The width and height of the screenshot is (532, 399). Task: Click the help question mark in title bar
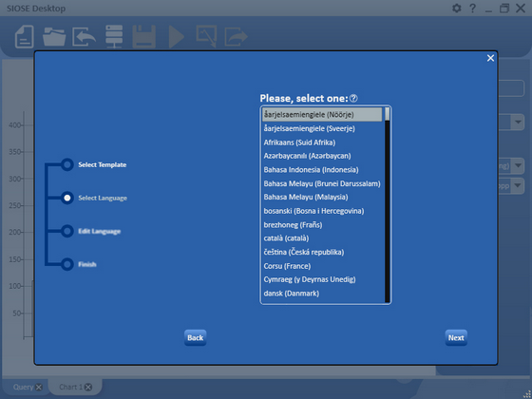point(472,9)
